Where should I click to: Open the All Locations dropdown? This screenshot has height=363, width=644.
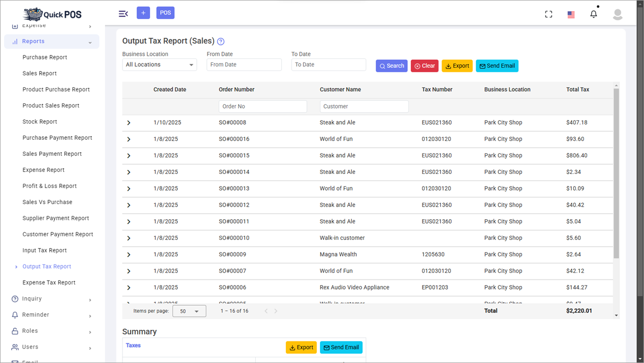click(x=159, y=64)
